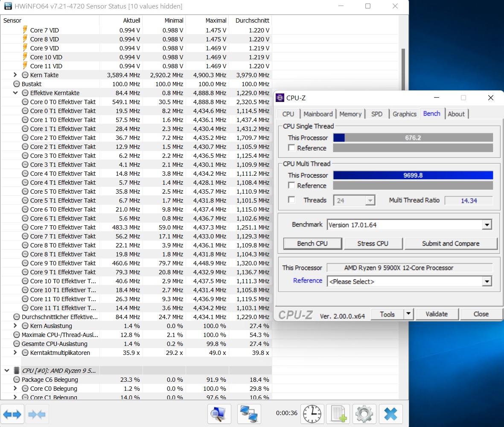Click the collapse-columns arrows icon in HWiNFO toolbar

click(37, 415)
